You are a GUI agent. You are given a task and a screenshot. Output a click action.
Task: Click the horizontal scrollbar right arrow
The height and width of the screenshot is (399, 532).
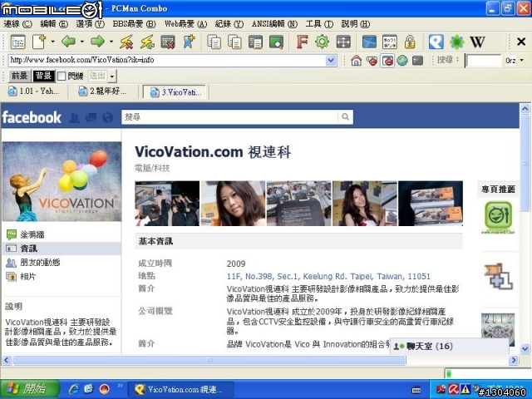(514, 360)
